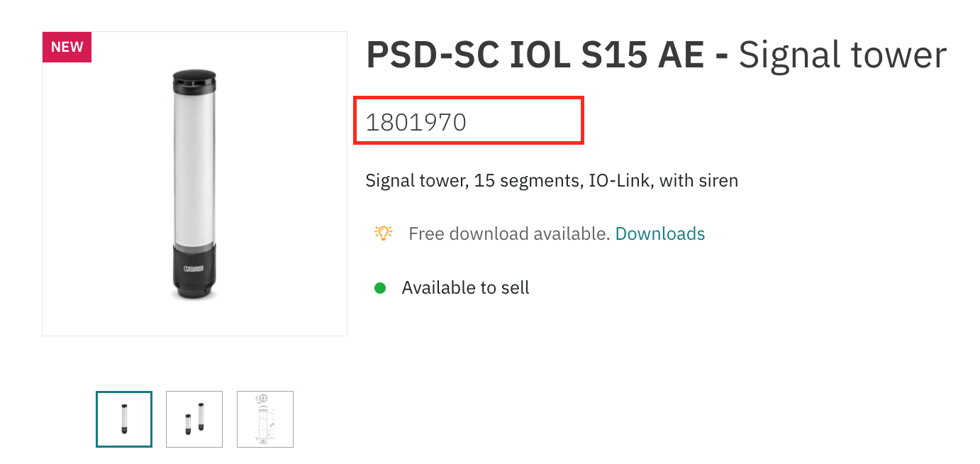Screen dimensions: 980x464
Task: Show the two-towers thumbnail image
Action: tap(194, 419)
